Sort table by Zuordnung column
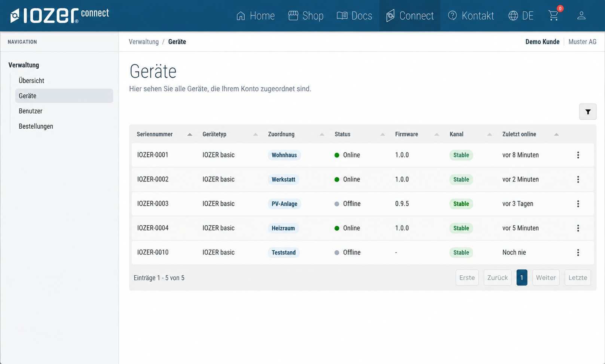The height and width of the screenshot is (364, 605). click(296, 134)
